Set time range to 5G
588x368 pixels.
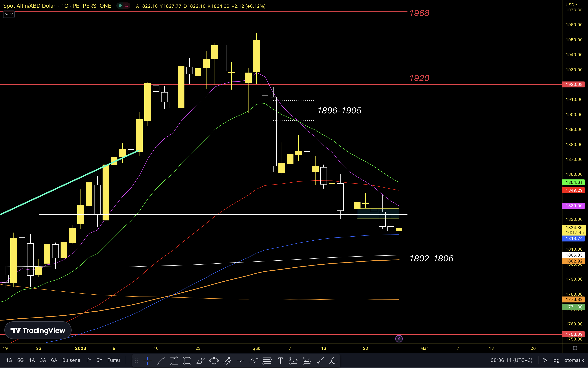click(20, 360)
